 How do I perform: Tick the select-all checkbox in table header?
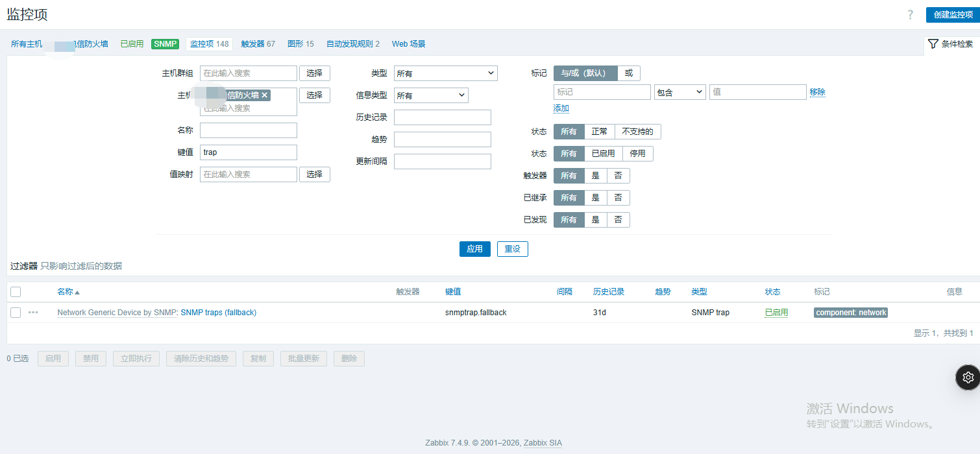pyautogui.click(x=16, y=292)
